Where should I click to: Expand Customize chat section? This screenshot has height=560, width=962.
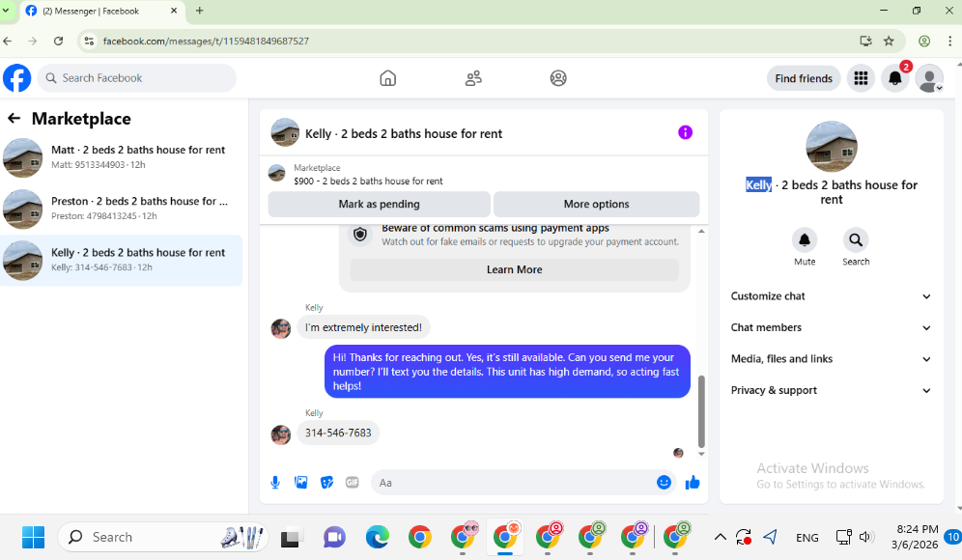tap(832, 296)
